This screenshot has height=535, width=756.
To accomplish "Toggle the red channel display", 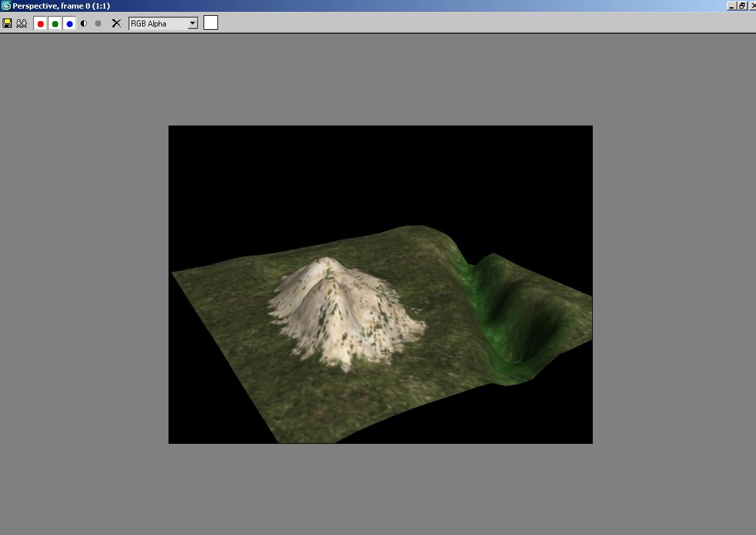I will (40, 24).
